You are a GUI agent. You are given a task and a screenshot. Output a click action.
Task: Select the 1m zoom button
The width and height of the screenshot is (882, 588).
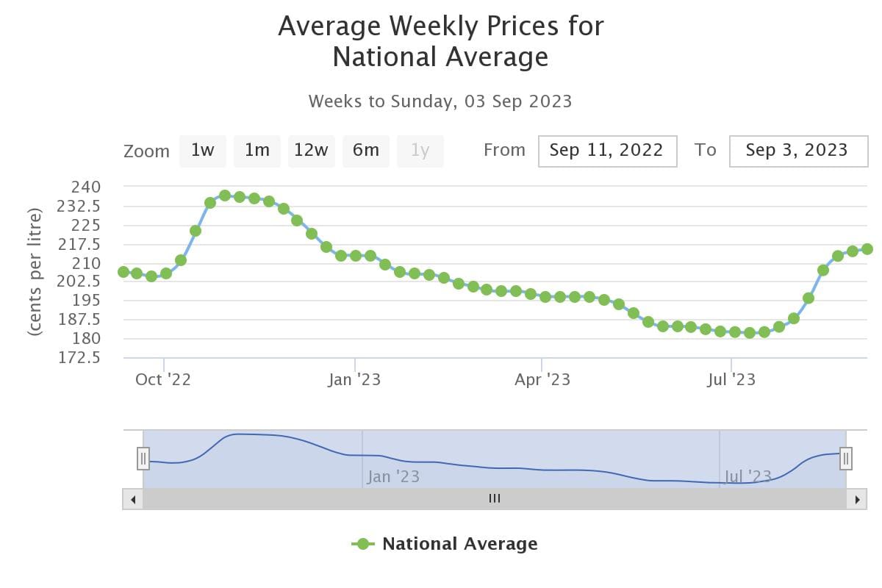point(257,151)
